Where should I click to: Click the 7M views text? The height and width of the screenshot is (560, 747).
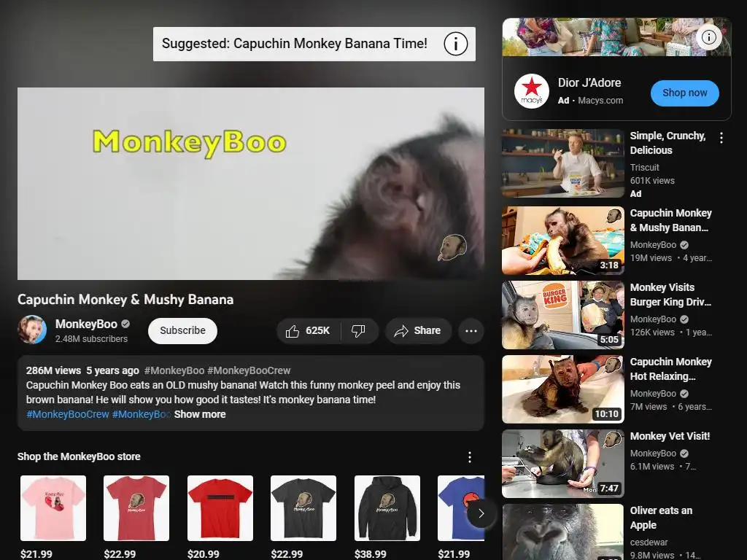tap(649, 407)
